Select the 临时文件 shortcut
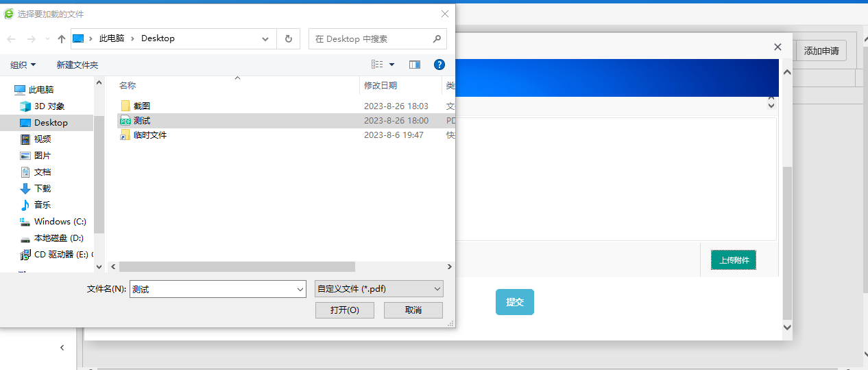The image size is (868, 370). [x=149, y=135]
